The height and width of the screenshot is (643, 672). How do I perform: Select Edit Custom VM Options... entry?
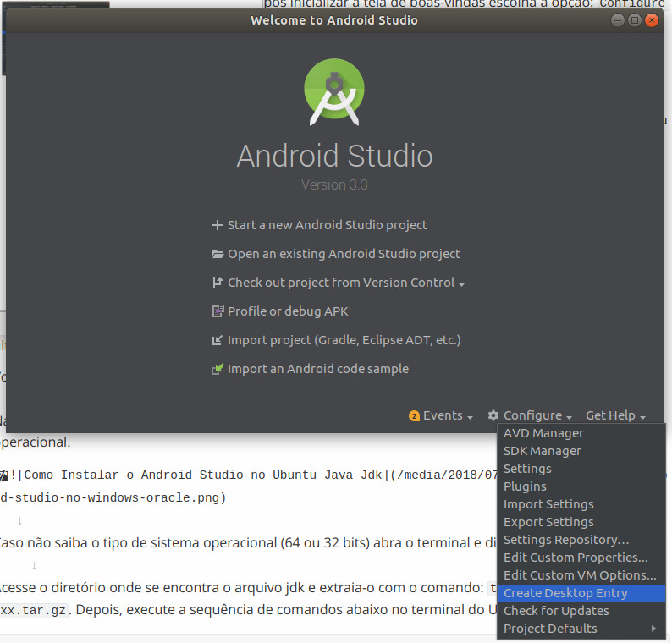[x=581, y=575]
